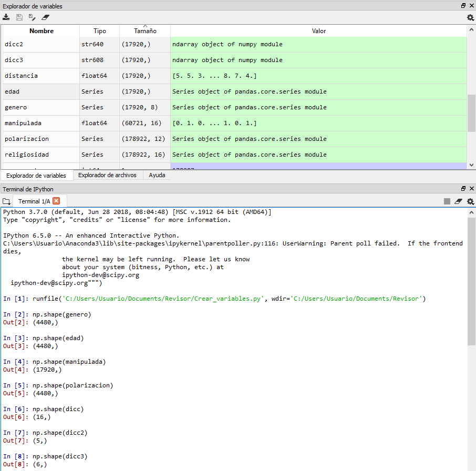Open the Ayuda tab
The width and height of the screenshot is (476, 471).
pyautogui.click(x=157, y=175)
